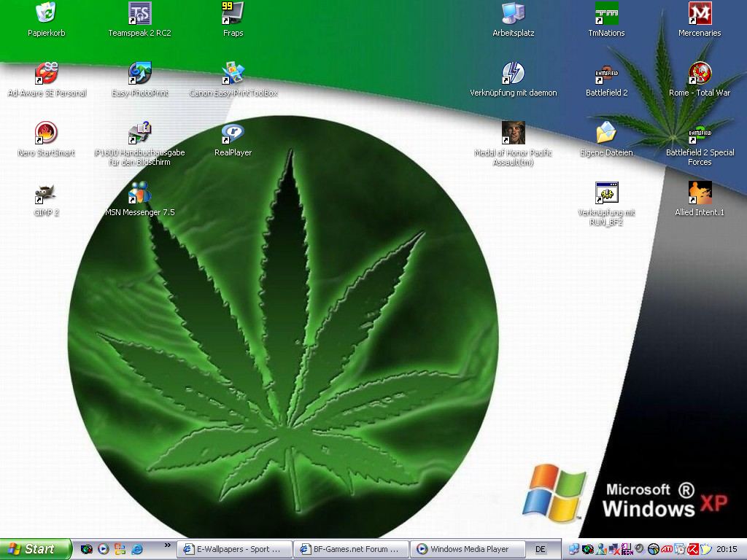
Task: Switch to BF-Games.net Forum taskbar window
Action: point(351,549)
